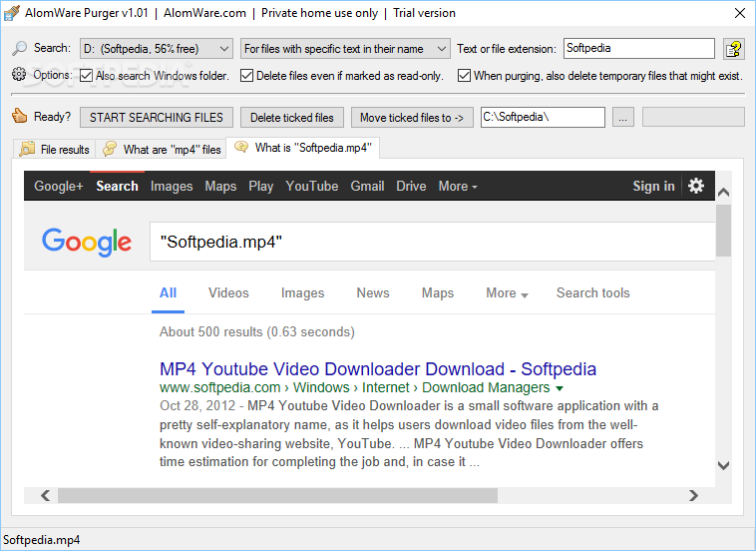Open the drive selection dropdown
Viewport: 756px width, 551px height.
tap(157, 49)
